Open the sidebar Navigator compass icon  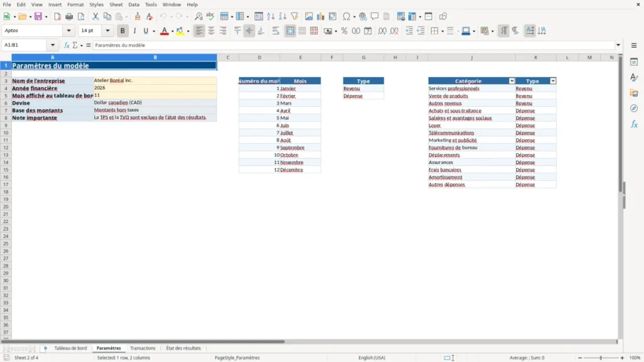(634, 108)
